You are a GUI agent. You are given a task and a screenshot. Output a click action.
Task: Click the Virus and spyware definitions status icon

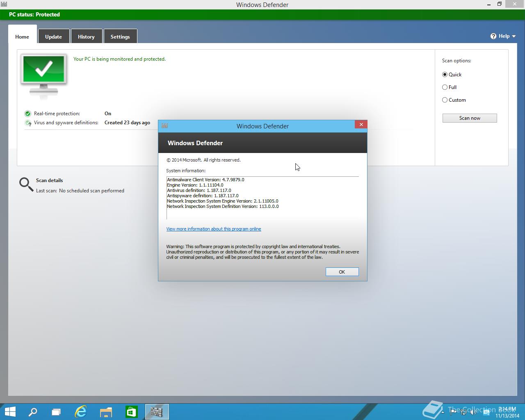28,123
